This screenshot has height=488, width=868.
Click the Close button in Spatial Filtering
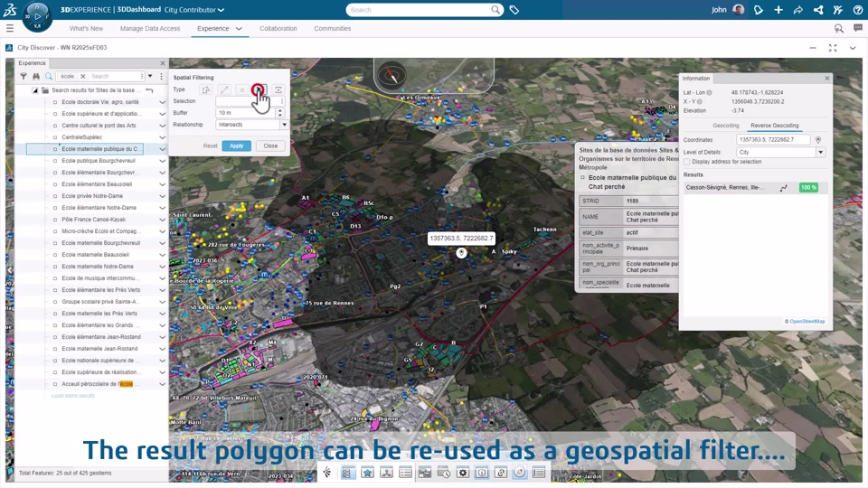click(x=270, y=146)
